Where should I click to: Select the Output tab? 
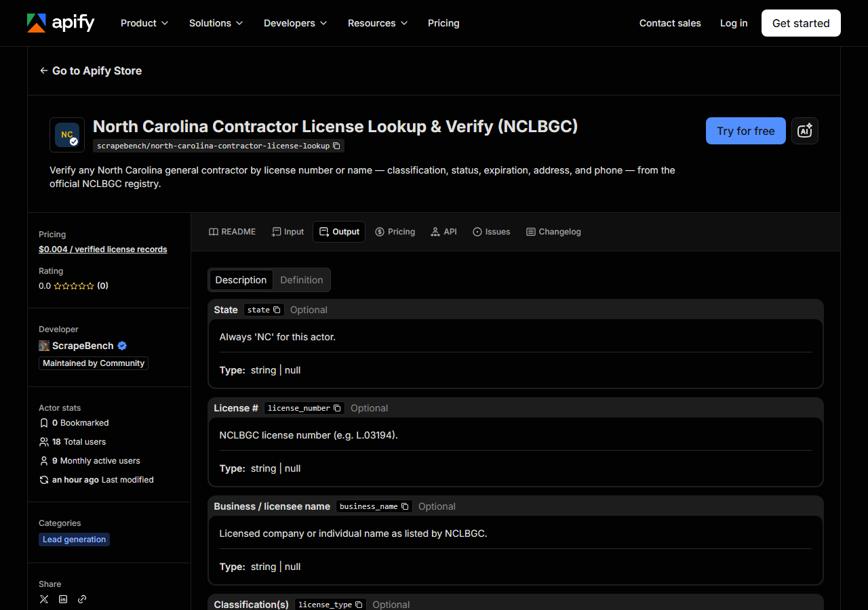point(339,232)
